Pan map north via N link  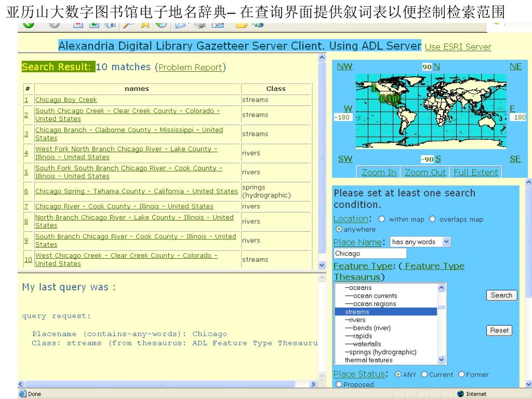436,66
